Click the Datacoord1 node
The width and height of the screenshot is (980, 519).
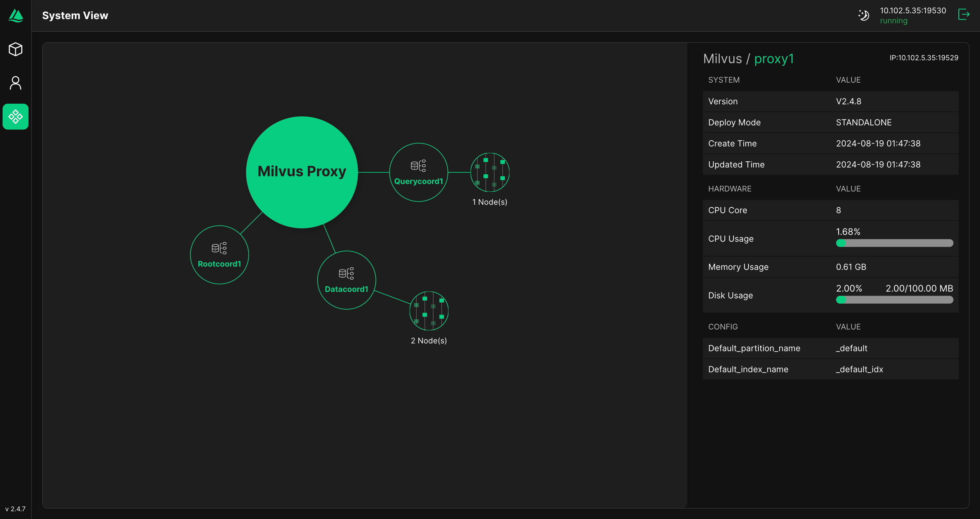pyautogui.click(x=346, y=280)
